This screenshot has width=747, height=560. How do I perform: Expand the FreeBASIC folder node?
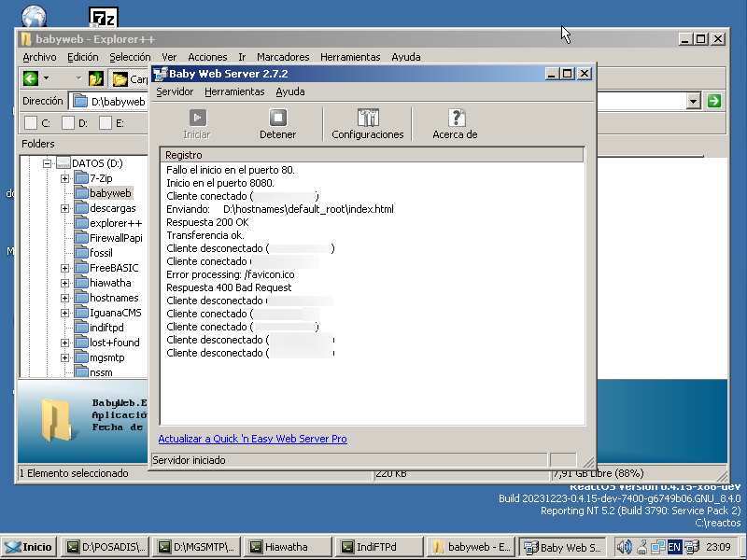(x=64, y=268)
